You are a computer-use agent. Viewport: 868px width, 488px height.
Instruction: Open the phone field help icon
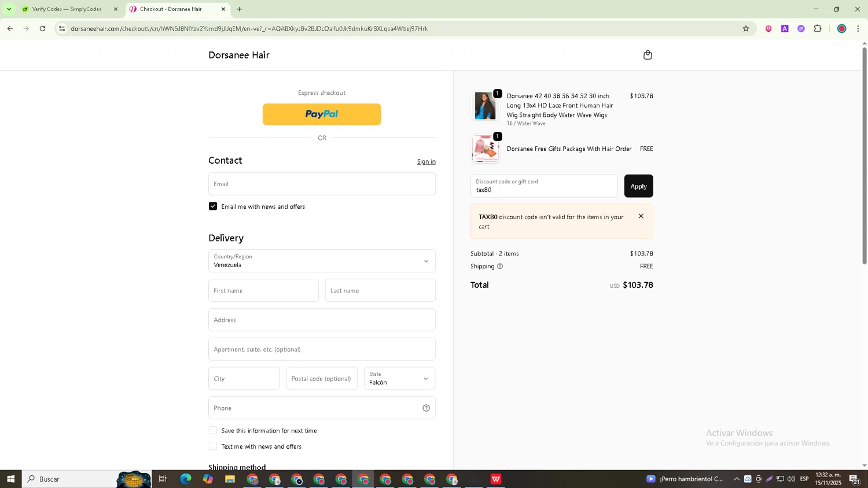(x=426, y=408)
